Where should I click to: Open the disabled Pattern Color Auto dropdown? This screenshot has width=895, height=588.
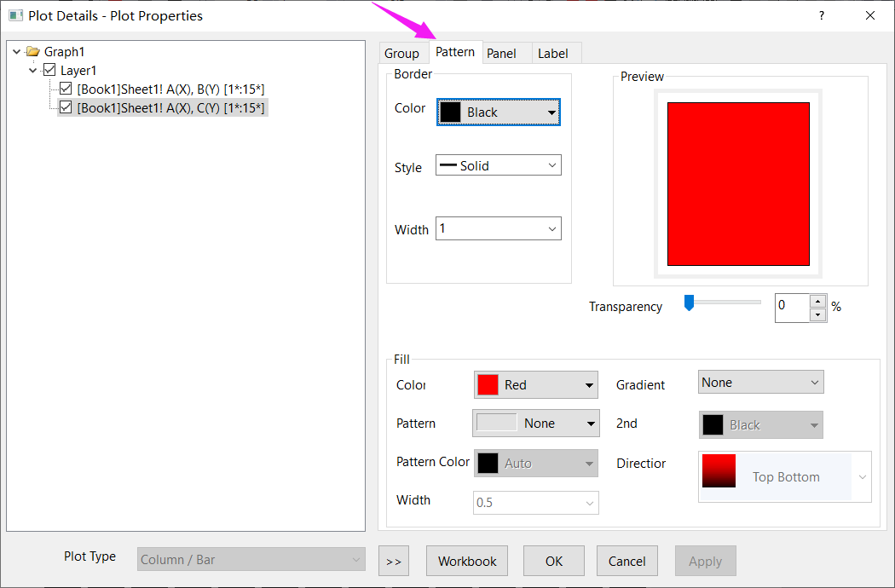[536, 463]
